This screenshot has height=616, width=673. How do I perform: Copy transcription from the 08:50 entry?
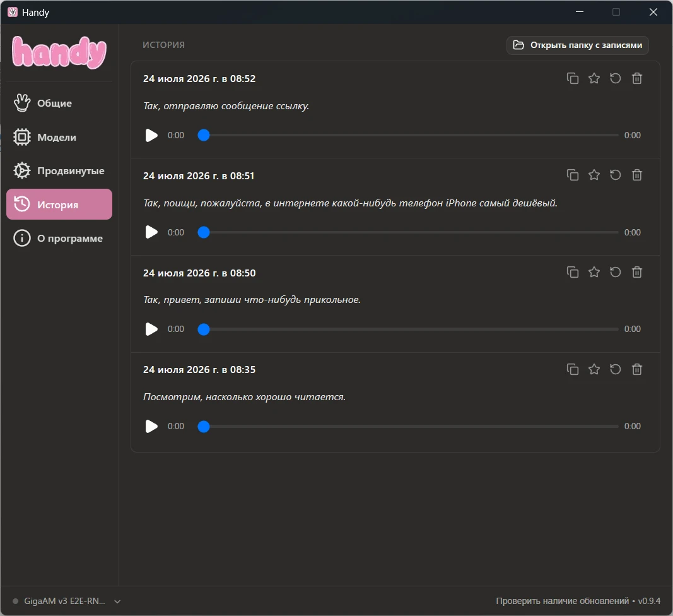pos(573,272)
